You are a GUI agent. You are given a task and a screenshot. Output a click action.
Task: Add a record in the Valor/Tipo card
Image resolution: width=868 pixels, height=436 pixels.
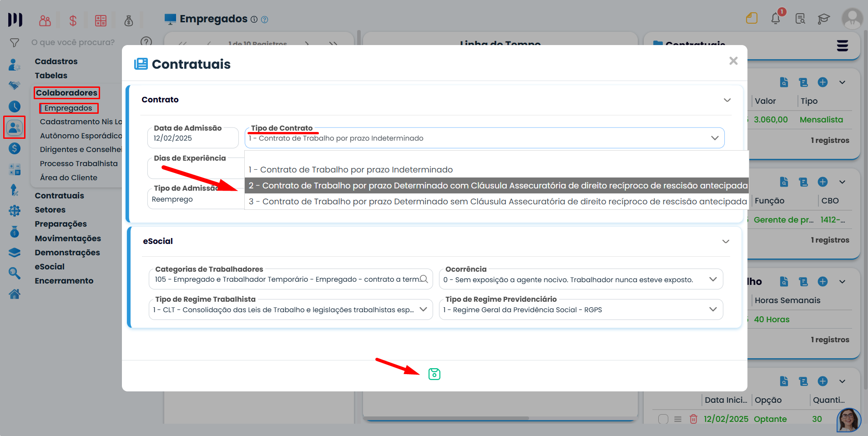tap(823, 82)
